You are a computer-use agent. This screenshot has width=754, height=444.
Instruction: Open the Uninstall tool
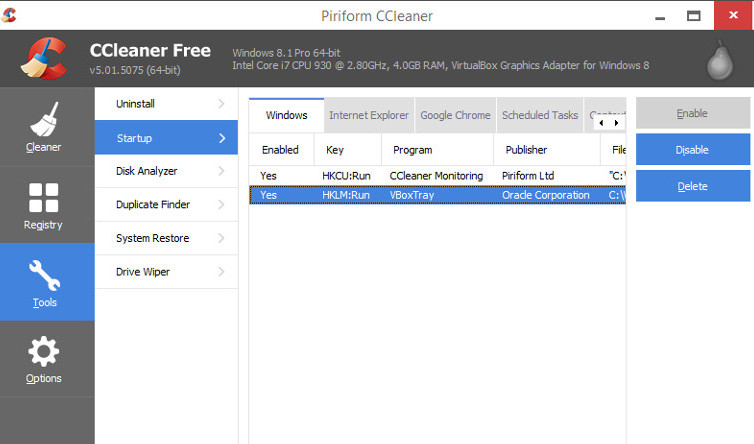click(166, 104)
